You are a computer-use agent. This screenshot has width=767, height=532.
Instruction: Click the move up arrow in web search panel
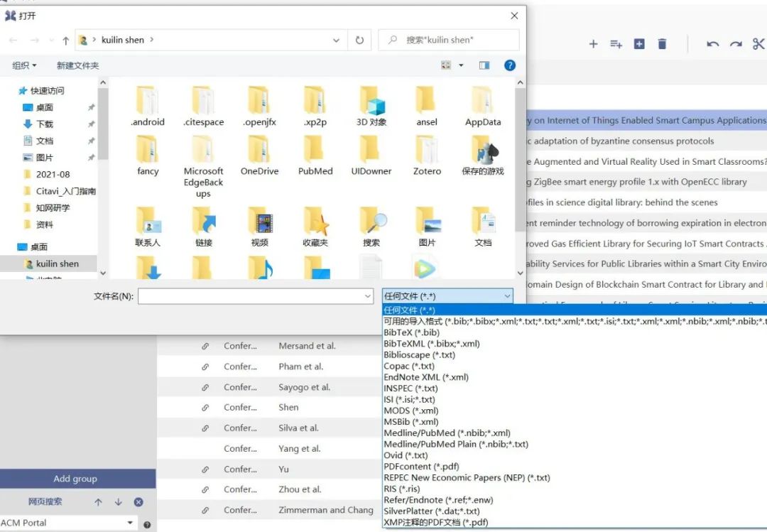pos(98,502)
